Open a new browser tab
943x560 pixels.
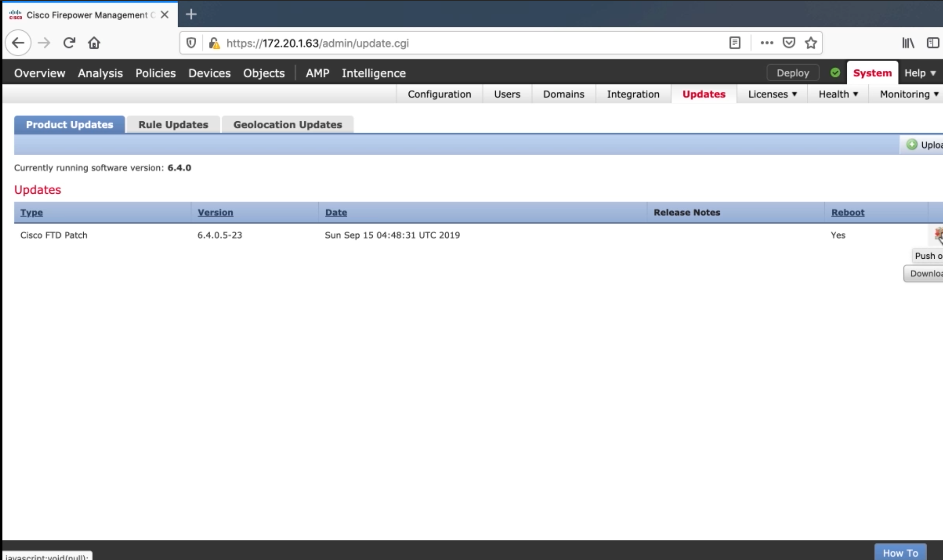(x=191, y=15)
